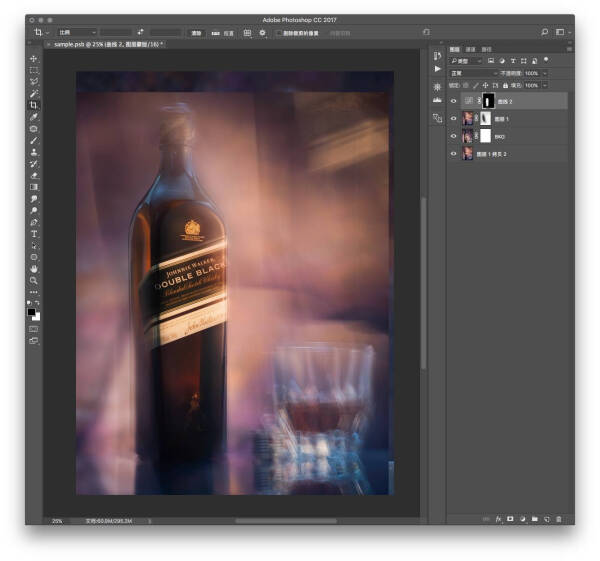600x561 pixels.
Task: Open the Actions panel play icon
Action: click(x=437, y=69)
